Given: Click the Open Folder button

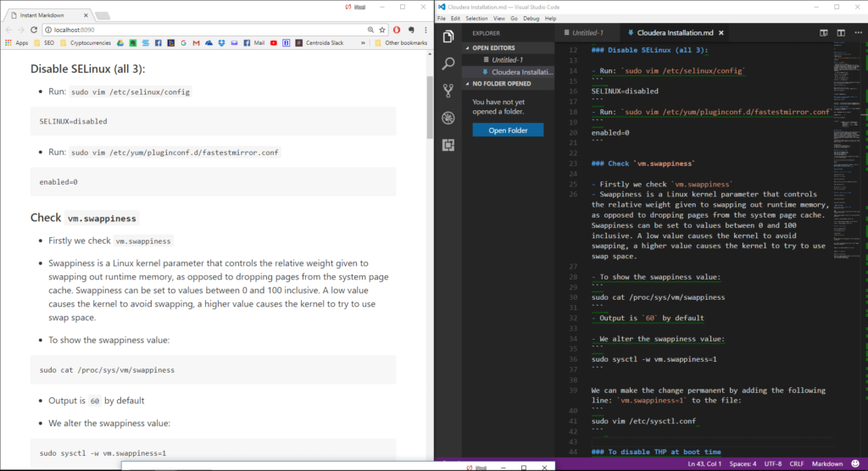Looking at the screenshot, I should 508,130.
